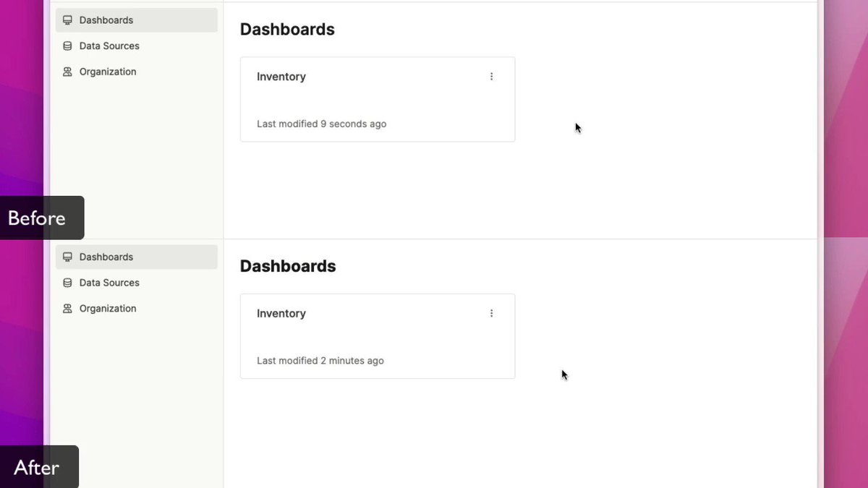Click the Organization people icon in the After sidebar
This screenshot has width=868, height=488.
click(67, 309)
